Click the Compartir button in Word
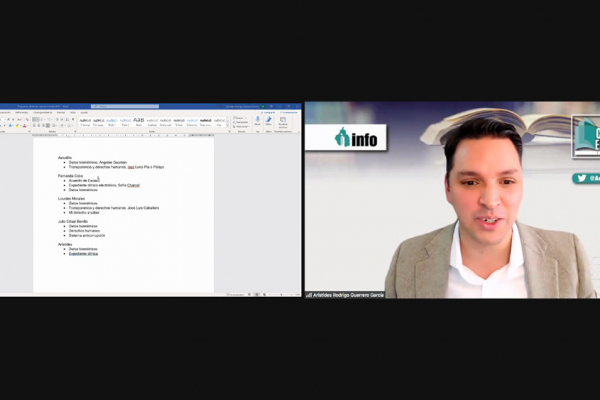 pyautogui.click(x=268, y=113)
